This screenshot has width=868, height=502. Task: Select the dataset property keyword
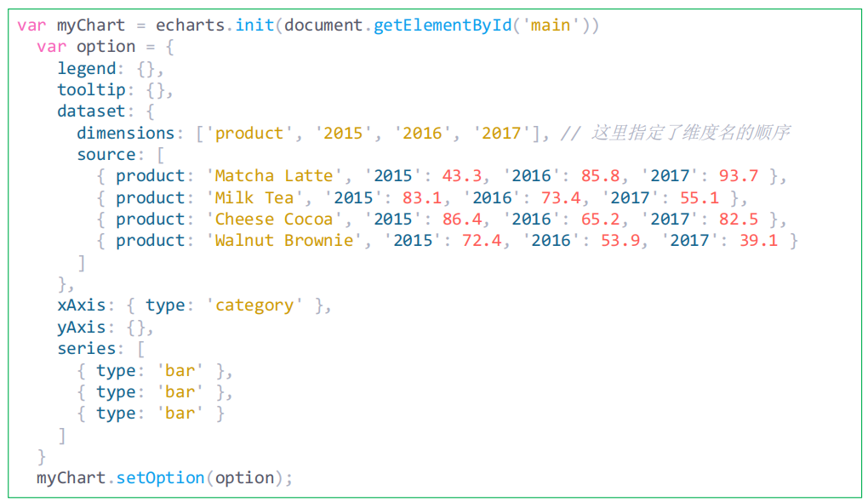pyautogui.click(x=89, y=111)
